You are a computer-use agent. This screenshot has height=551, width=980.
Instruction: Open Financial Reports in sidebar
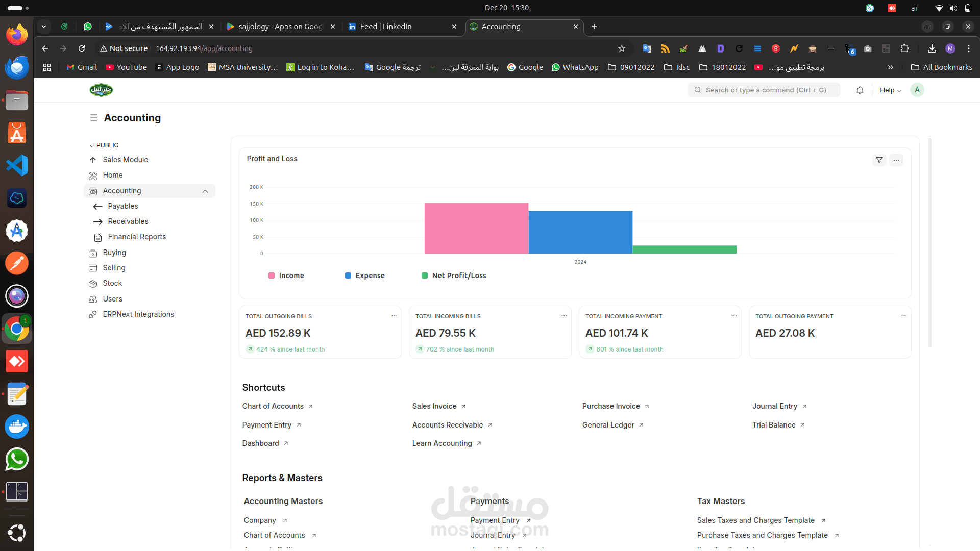coord(137,237)
